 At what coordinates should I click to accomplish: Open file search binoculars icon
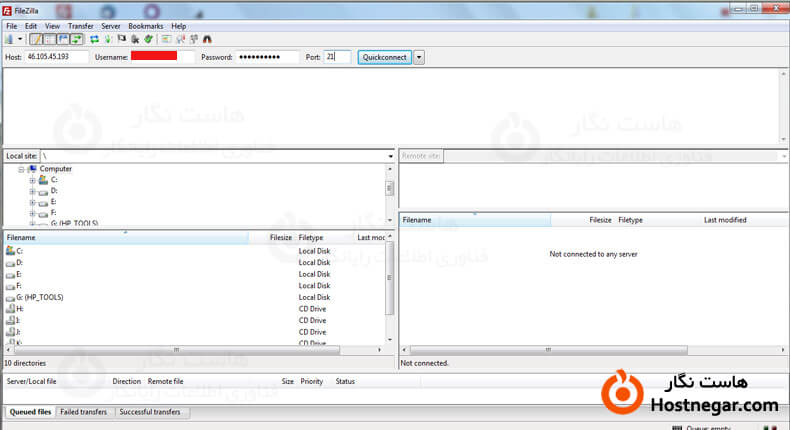[x=207, y=39]
